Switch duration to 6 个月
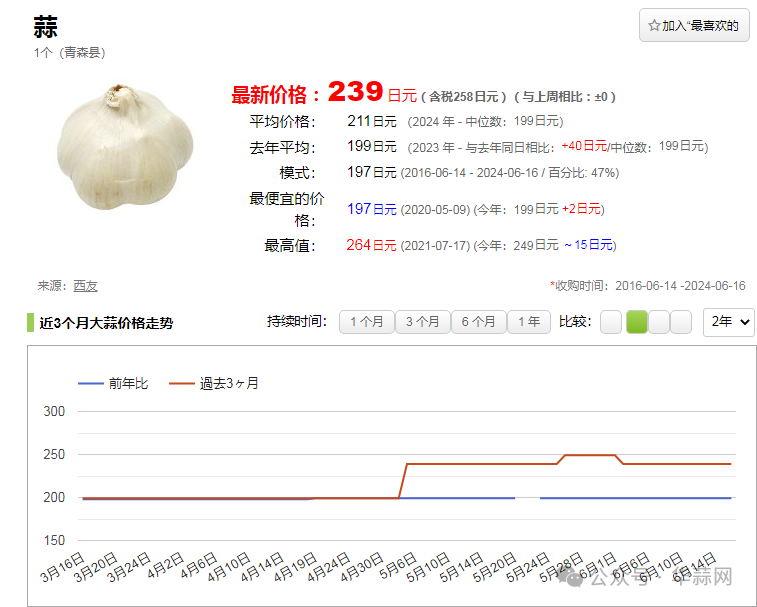This screenshot has height=607, width=757. (478, 322)
